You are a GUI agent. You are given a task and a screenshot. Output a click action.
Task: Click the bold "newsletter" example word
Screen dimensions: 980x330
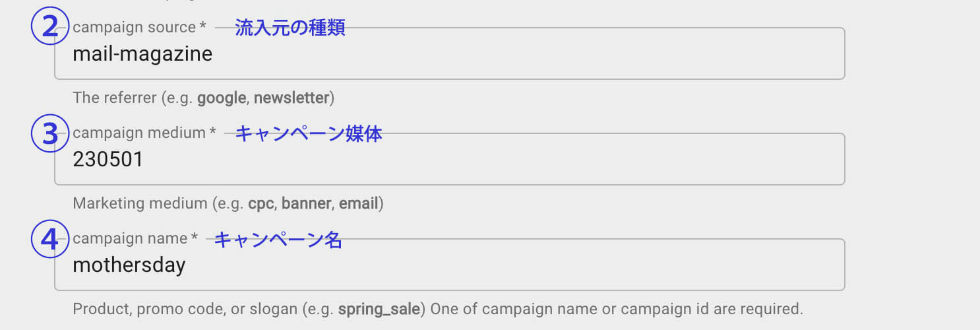291,98
